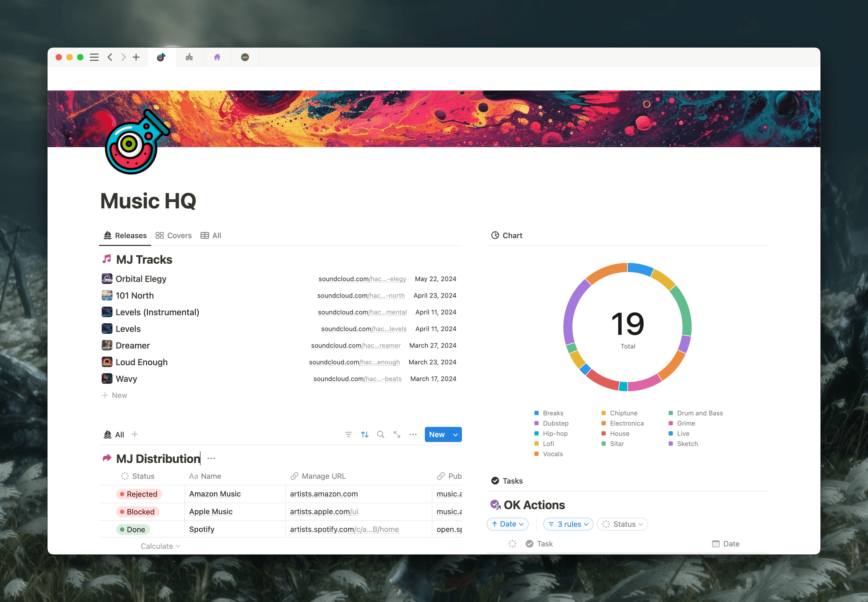Open the New button's chevron dropdown
868x602 pixels.
[x=455, y=434]
